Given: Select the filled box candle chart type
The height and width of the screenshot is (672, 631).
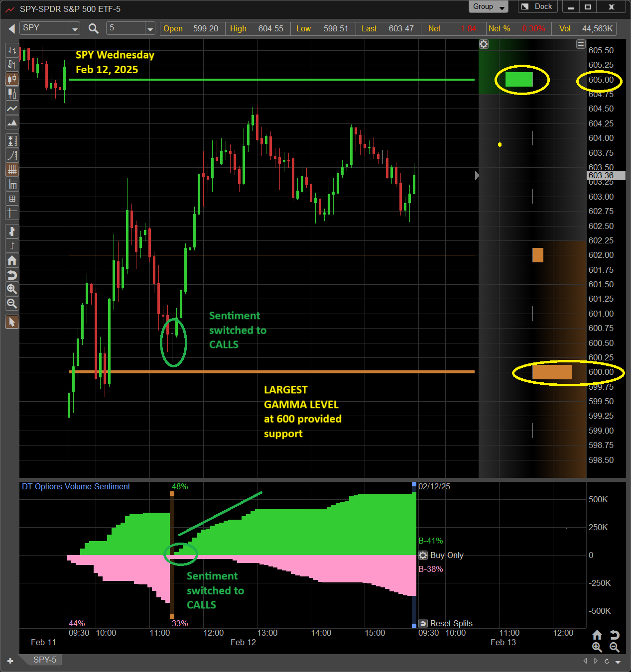Looking at the screenshot, I should click(x=12, y=94).
